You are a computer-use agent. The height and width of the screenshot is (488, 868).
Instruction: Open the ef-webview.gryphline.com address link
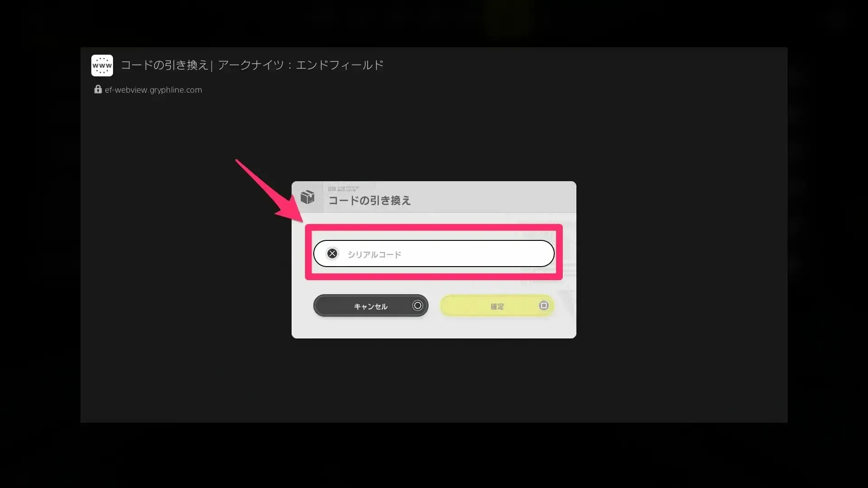tap(153, 89)
